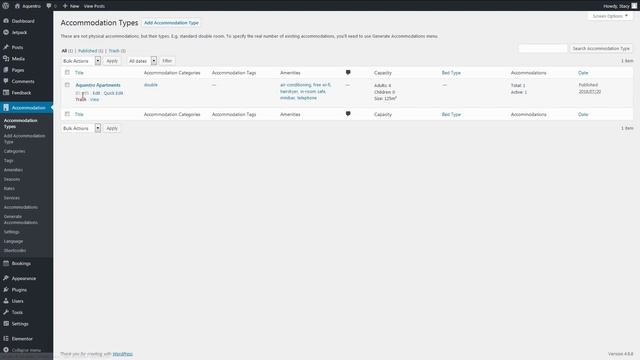The width and height of the screenshot is (640, 360).
Task: Open the Generate Accommodations submenu item
Action: point(21,220)
